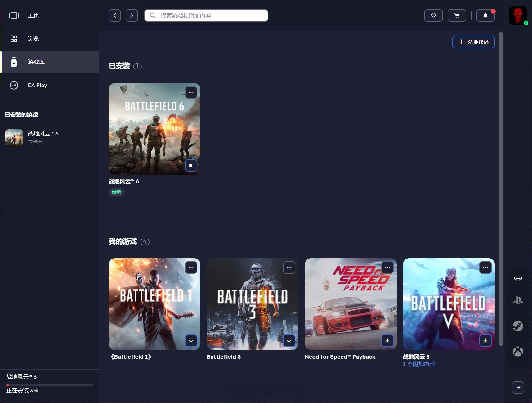532x403 pixels.
Task: Click the vertical scrollbar of the library
Action: [501, 189]
